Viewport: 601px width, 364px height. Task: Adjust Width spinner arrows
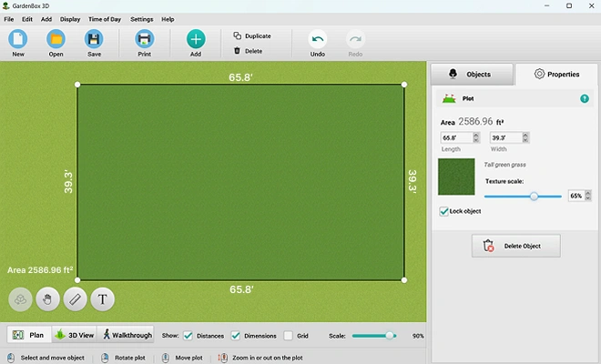click(x=525, y=137)
